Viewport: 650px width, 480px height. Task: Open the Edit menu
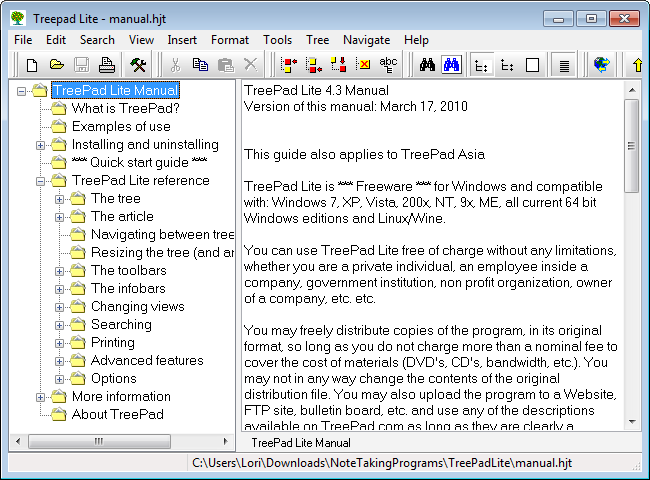click(56, 40)
